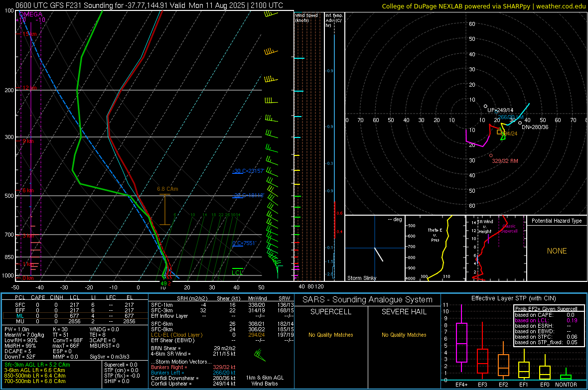Click the 0 C=7551' freezing level label
The height and width of the screenshot is (390, 588).
(244, 243)
